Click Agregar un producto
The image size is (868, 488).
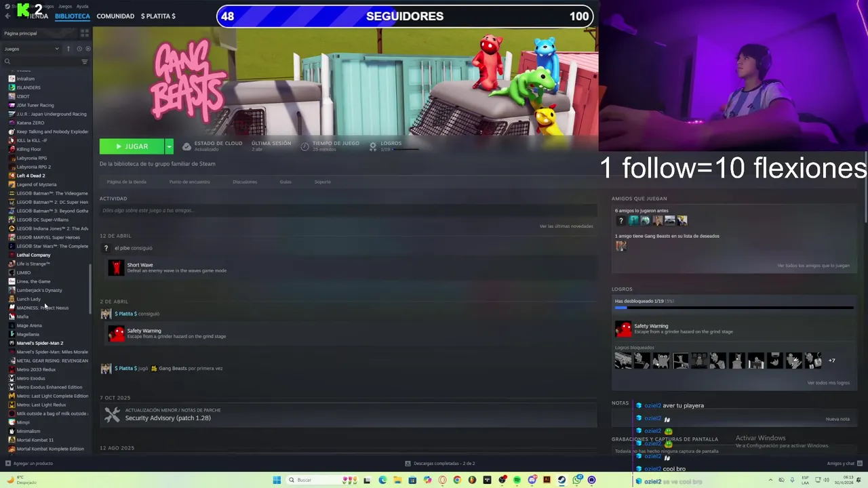pyautogui.click(x=29, y=464)
